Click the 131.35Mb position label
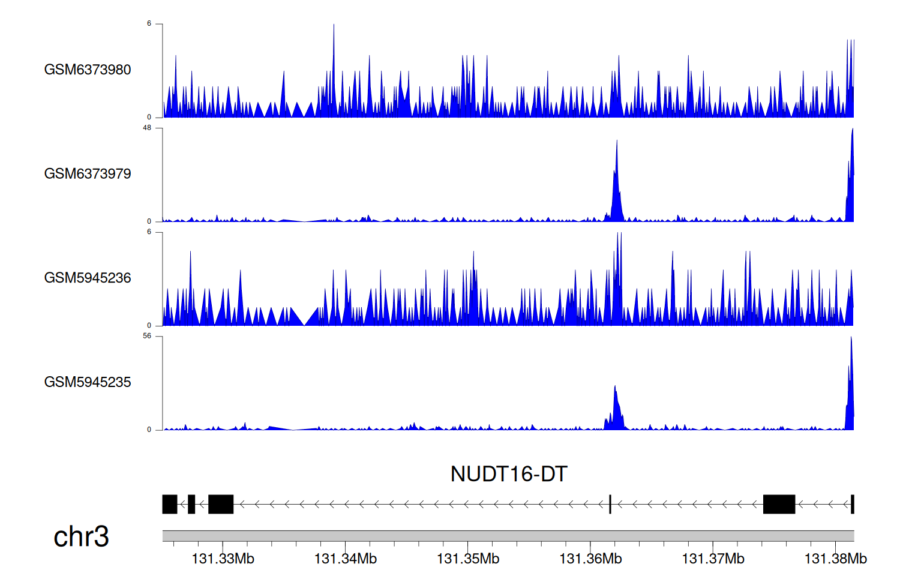This screenshot has height=588, width=900. pyautogui.click(x=467, y=559)
